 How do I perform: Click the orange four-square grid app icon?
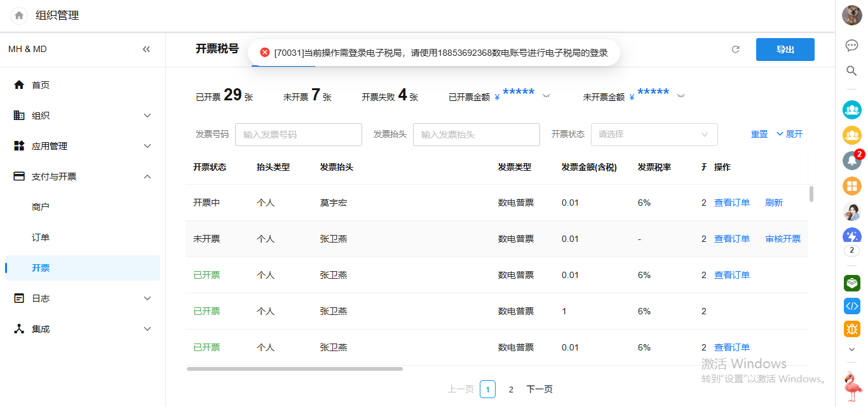tap(851, 186)
